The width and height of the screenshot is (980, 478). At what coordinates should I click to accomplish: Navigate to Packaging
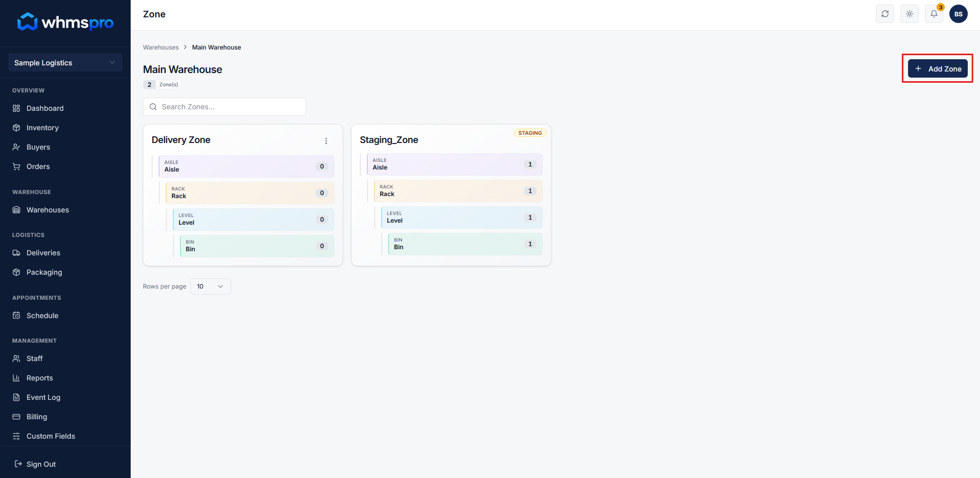(44, 272)
